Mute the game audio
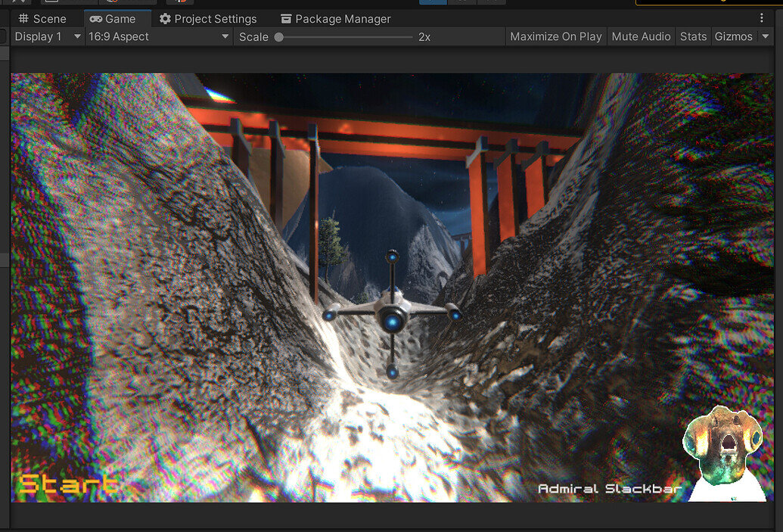Viewport: 783px width, 532px height. 641,36
